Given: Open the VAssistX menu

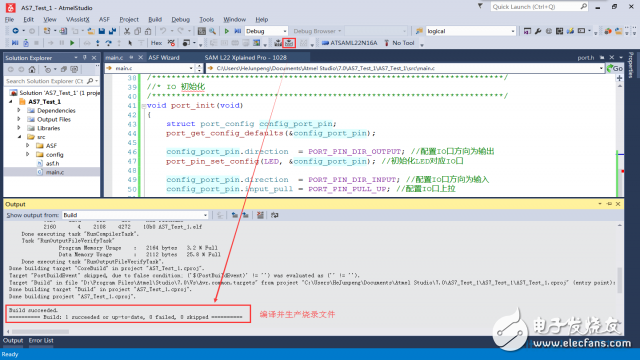Looking at the screenshot, I should 78,19.
